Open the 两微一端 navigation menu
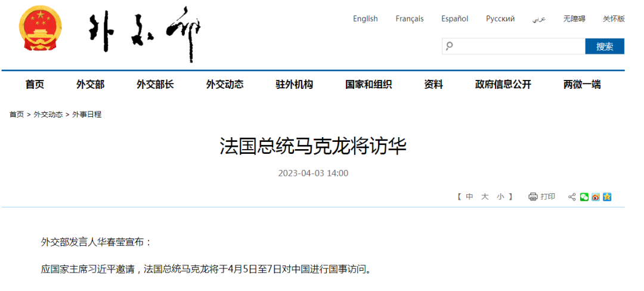 point(582,85)
